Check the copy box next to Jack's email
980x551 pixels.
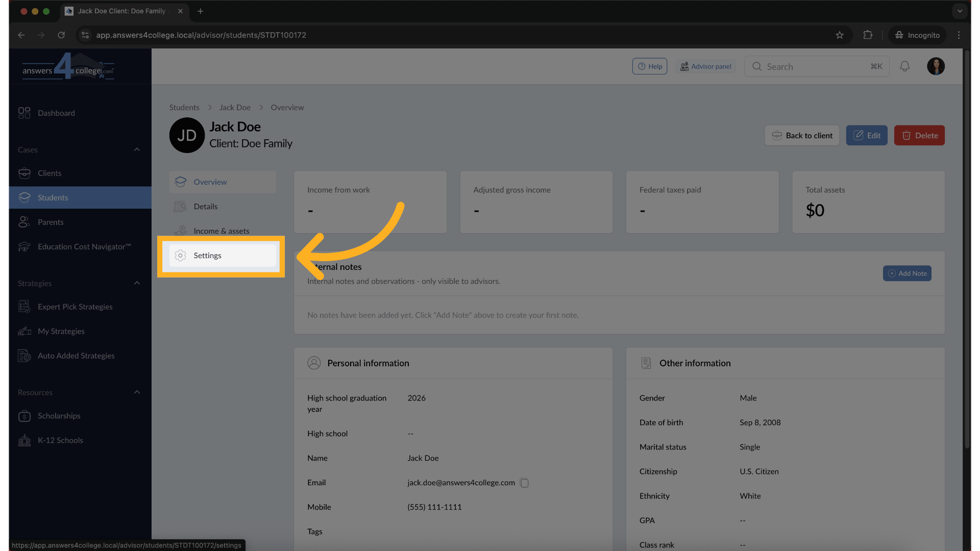pyautogui.click(x=524, y=483)
